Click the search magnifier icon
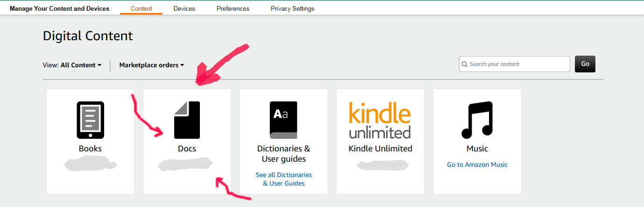 pyautogui.click(x=464, y=64)
